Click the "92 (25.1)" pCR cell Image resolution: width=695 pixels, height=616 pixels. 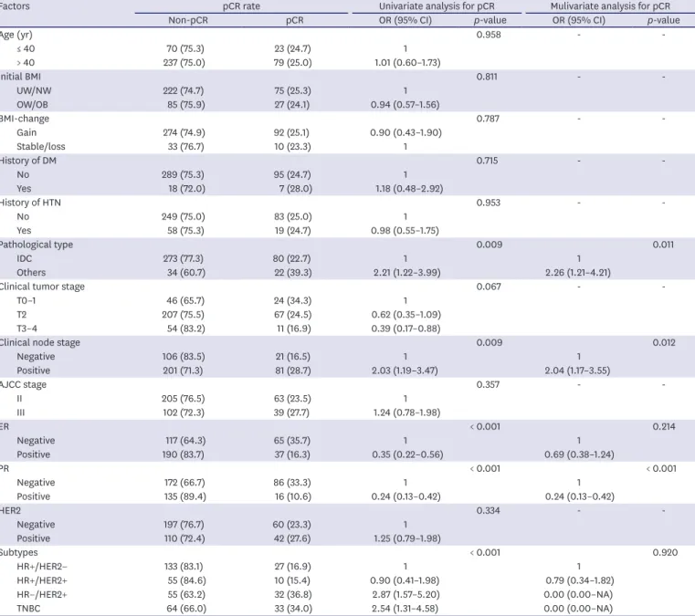coord(291,133)
